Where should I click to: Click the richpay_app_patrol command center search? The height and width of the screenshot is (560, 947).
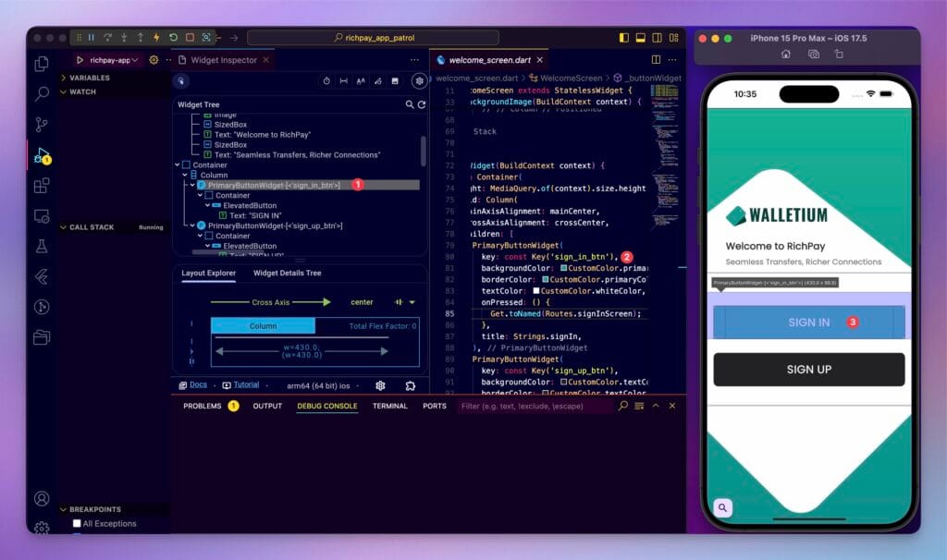tap(374, 37)
